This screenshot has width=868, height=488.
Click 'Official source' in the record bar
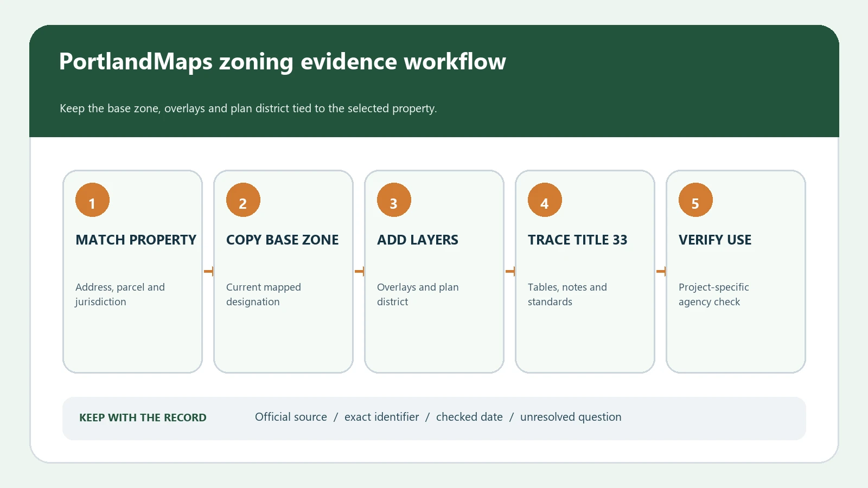291,417
